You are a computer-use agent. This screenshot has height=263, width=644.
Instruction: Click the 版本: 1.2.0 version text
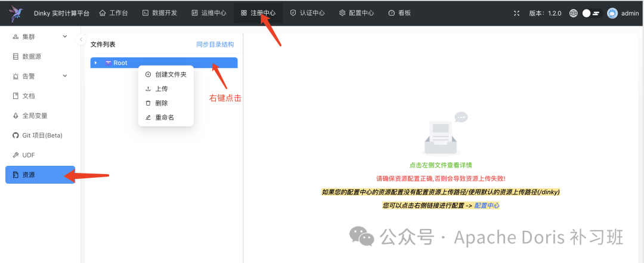pos(545,13)
